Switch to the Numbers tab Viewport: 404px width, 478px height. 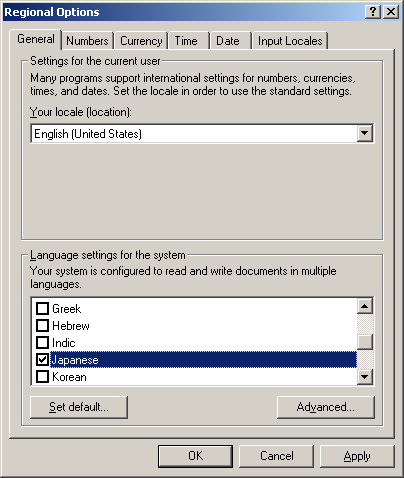(x=87, y=41)
